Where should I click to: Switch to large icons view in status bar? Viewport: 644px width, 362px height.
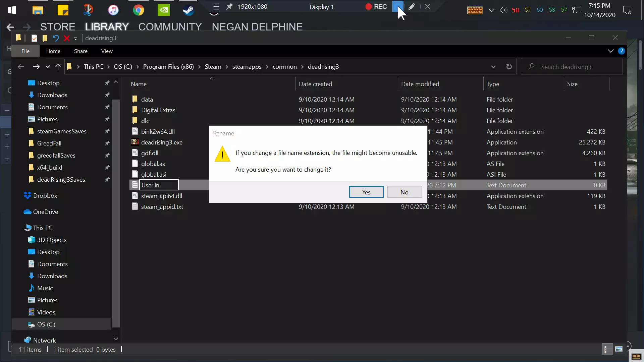pyautogui.click(x=619, y=349)
